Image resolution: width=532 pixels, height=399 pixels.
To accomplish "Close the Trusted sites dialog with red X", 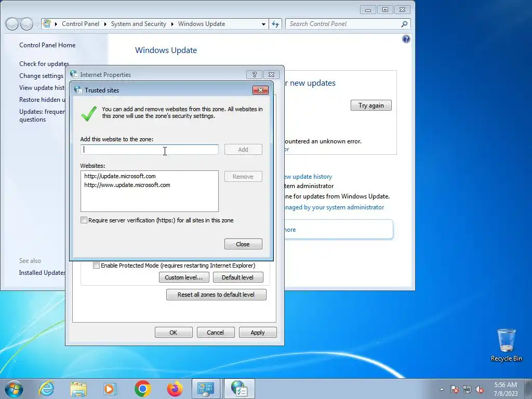I will click(x=261, y=90).
